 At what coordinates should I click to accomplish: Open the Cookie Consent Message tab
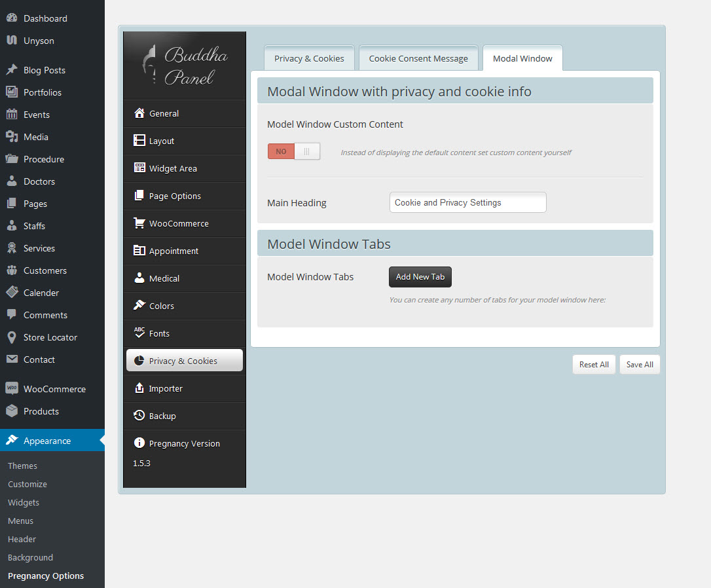pyautogui.click(x=418, y=58)
